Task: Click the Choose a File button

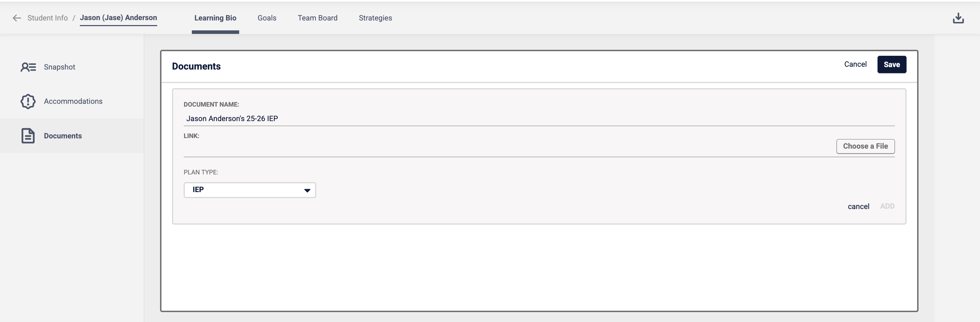Action: point(865,147)
